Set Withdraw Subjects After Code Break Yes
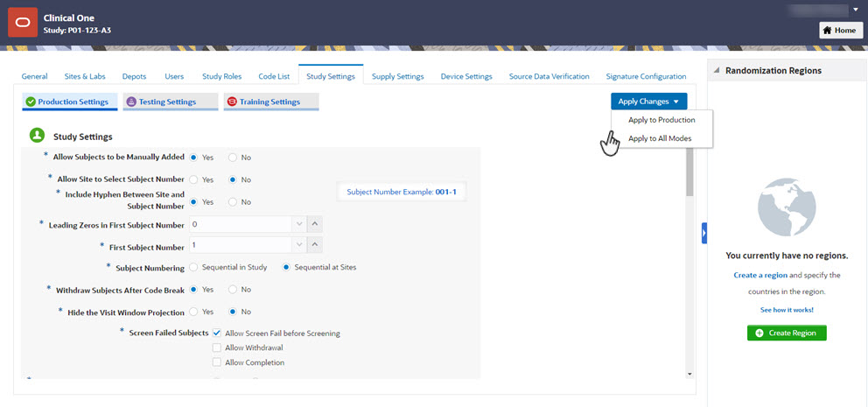The image size is (868, 407). (x=193, y=290)
